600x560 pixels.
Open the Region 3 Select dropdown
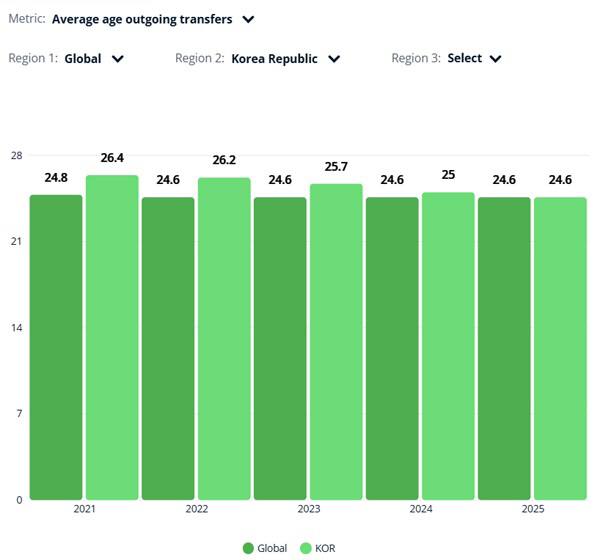[x=495, y=59]
